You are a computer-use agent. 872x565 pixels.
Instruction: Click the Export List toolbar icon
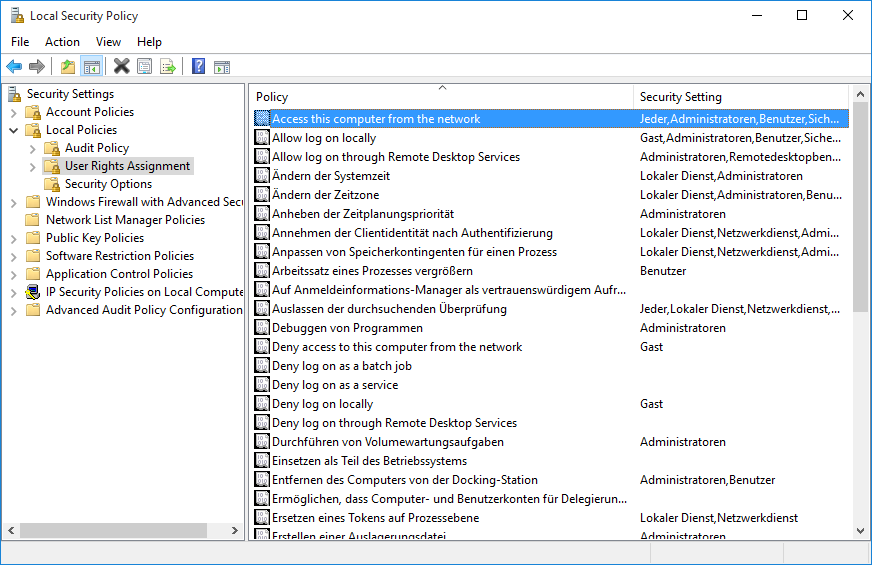(168, 67)
